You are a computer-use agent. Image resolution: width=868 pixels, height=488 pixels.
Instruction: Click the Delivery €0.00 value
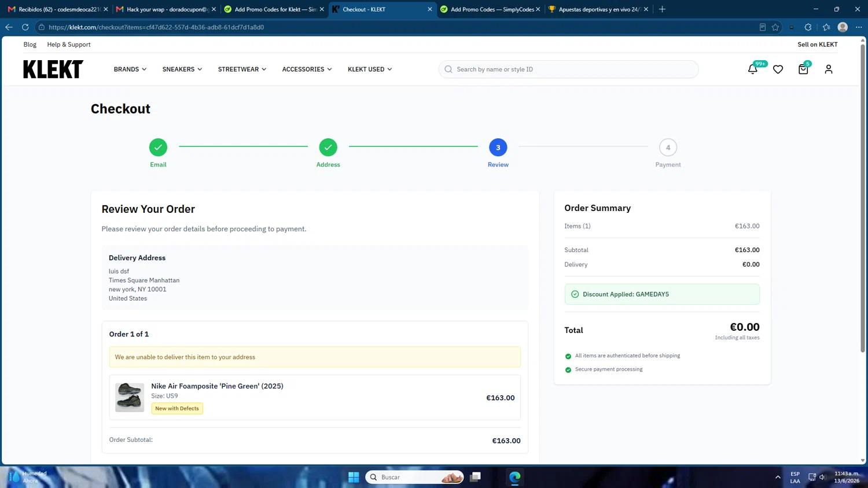pos(751,264)
